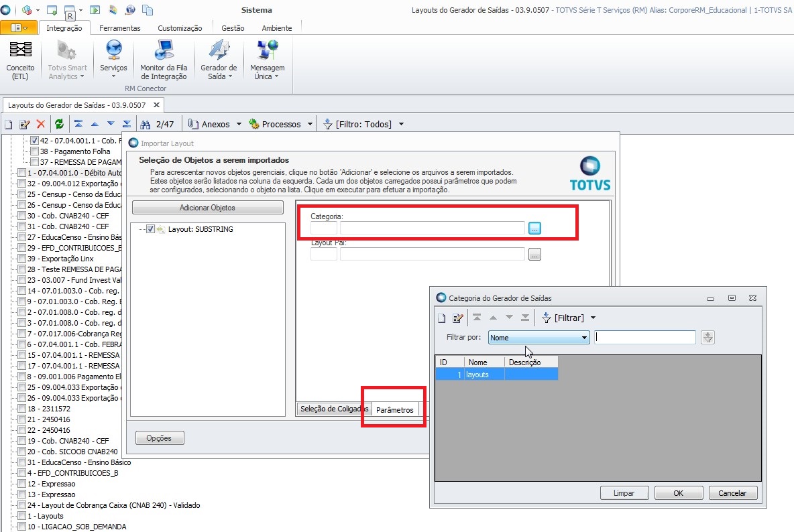Image resolution: width=794 pixels, height=532 pixels.
Task: Click the edit record icon in main toolbar
Action: click(24, 124)
